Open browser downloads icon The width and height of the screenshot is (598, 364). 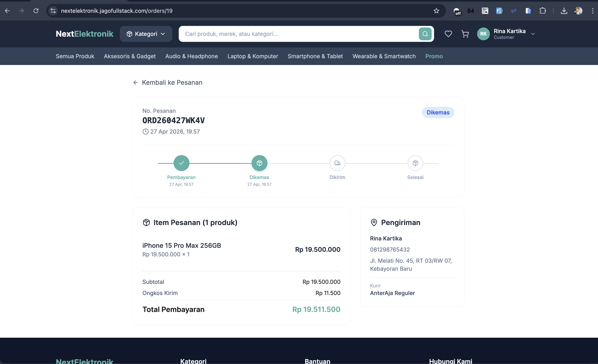click(x=564, y=11)
